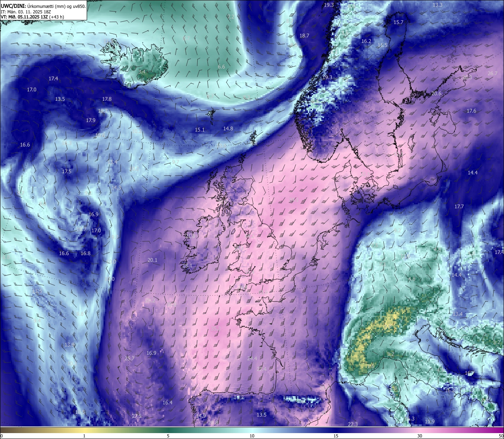Click the 26.7 value label
Image resolution: width=504 pixels, height=439 pixels.
493,73
